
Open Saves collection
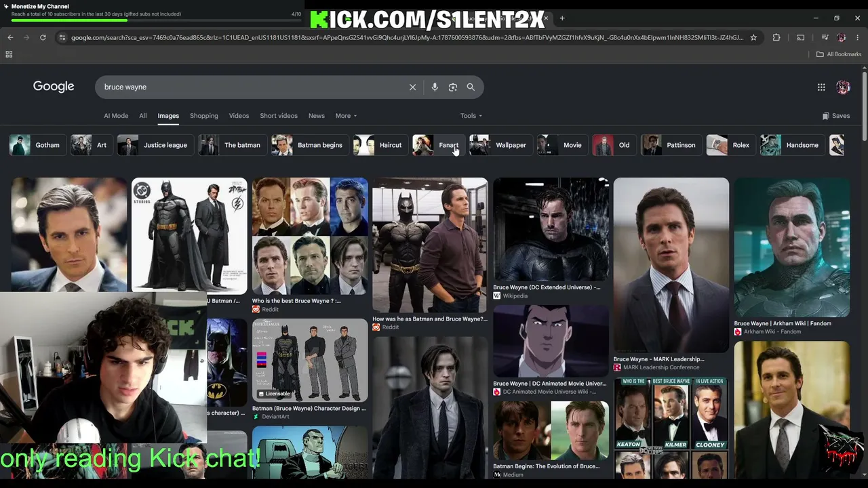[x=836, y=116]
